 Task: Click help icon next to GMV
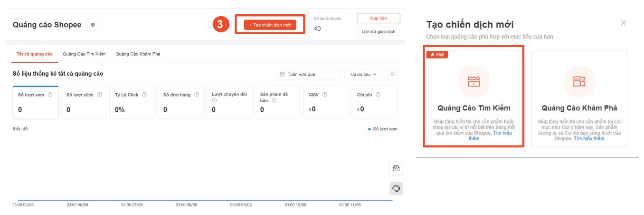(x=324, y=95)
